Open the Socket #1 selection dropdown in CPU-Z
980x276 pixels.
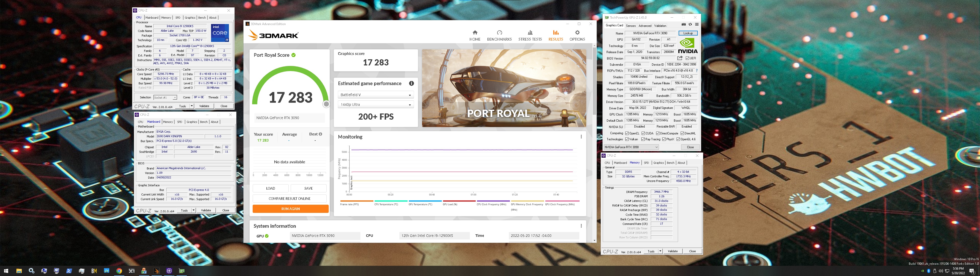[x=165, y=98]
